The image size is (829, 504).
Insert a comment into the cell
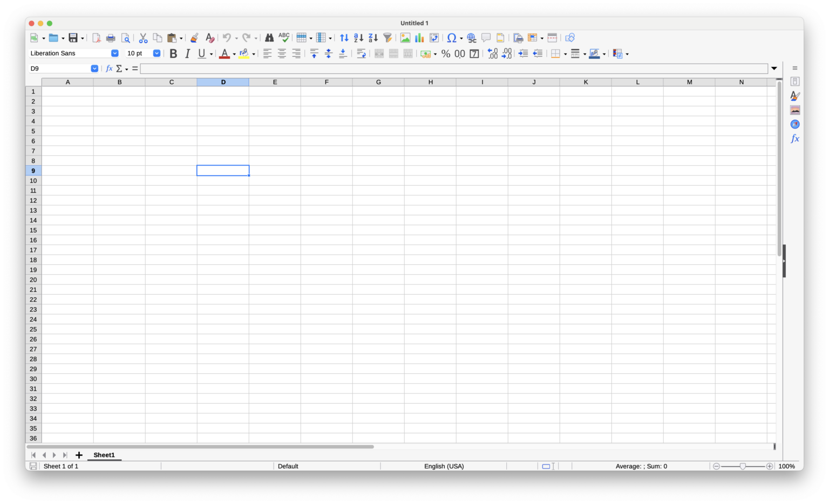coord(485,37)
